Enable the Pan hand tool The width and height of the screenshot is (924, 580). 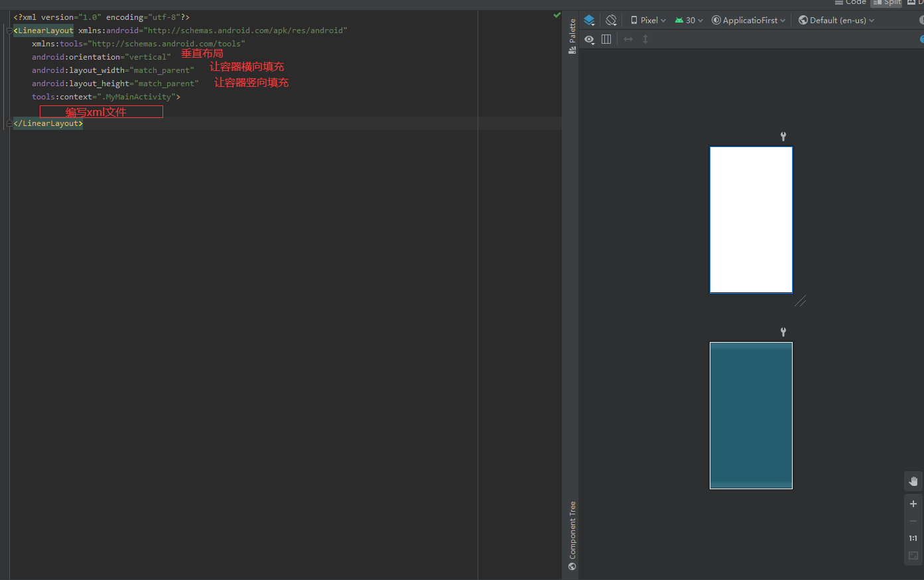tap(913, 481)
